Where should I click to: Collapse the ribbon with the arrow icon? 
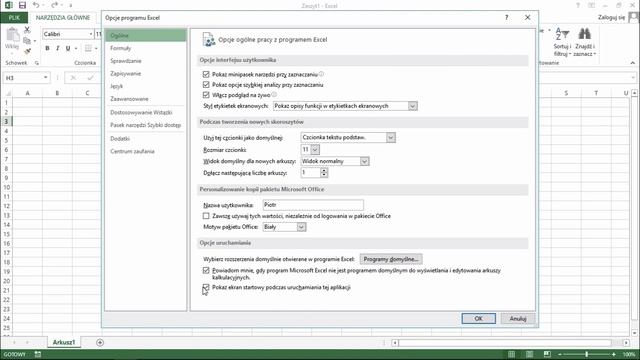tap(633, 63)
